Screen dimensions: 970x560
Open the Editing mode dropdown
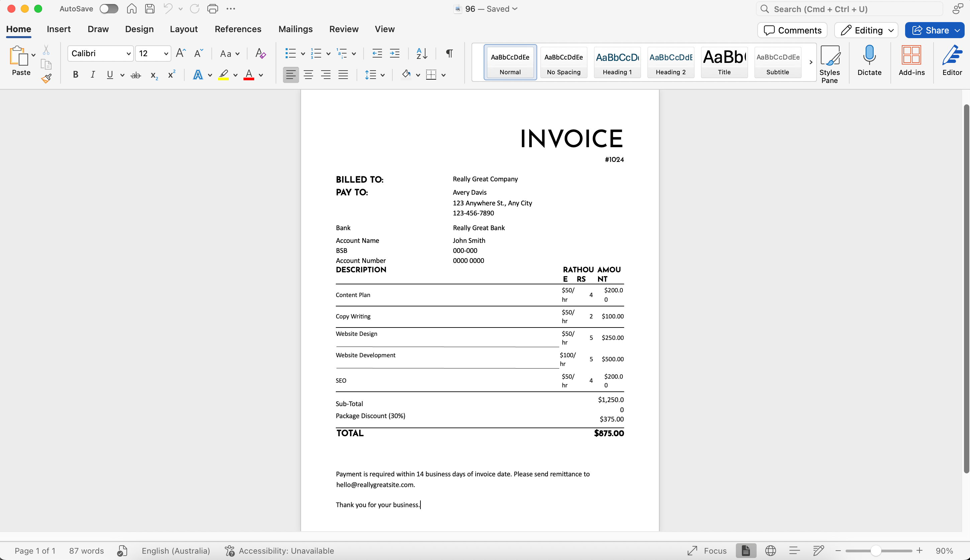[866, 30]
